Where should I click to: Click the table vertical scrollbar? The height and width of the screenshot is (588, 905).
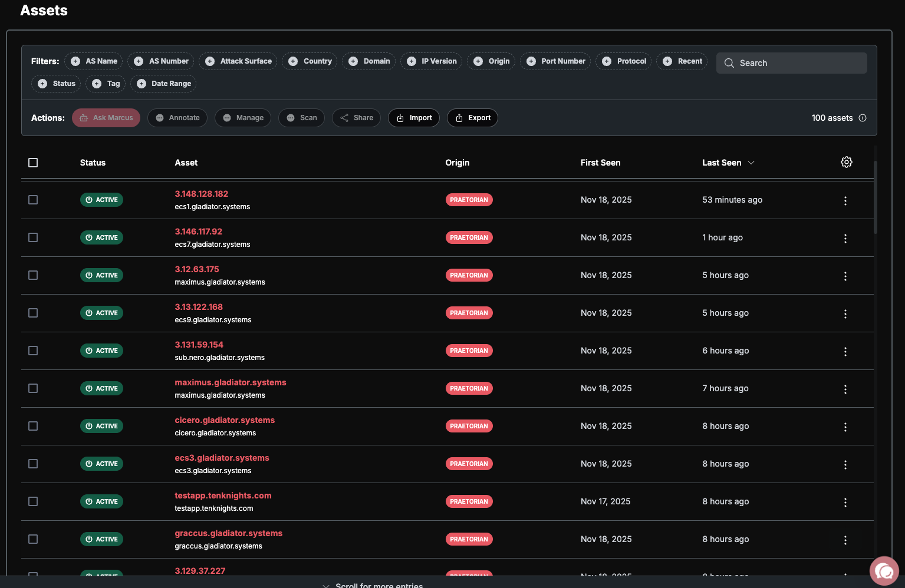click(x=876, y=197)
